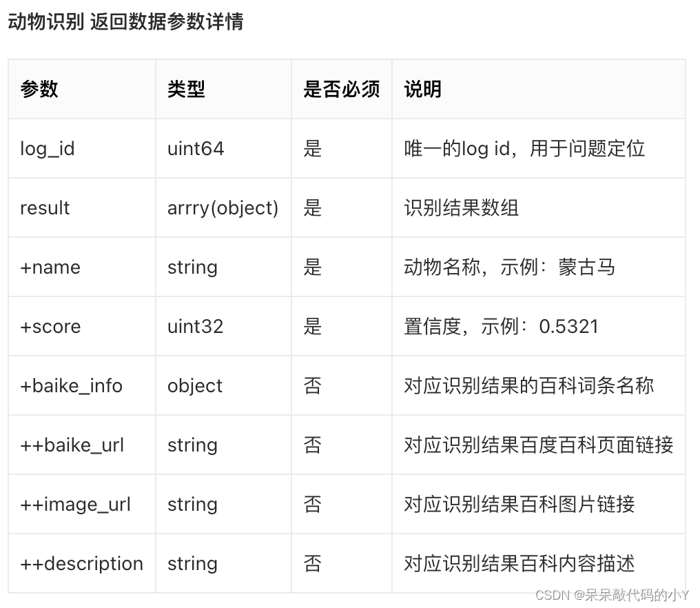Click the heading 动物识别 返回数据参数详情
700x608 pixels.
[x=125, y=22]
